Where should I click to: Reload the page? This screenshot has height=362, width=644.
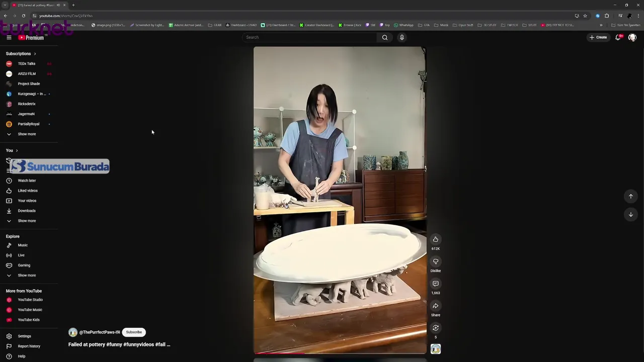[x=23, y=16]
